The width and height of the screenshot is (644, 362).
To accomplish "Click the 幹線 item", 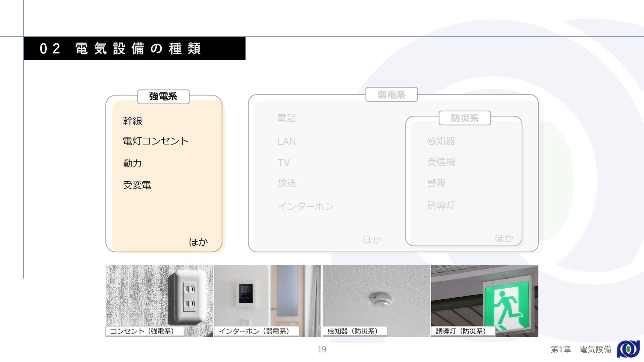I will (x=132, y=121).
